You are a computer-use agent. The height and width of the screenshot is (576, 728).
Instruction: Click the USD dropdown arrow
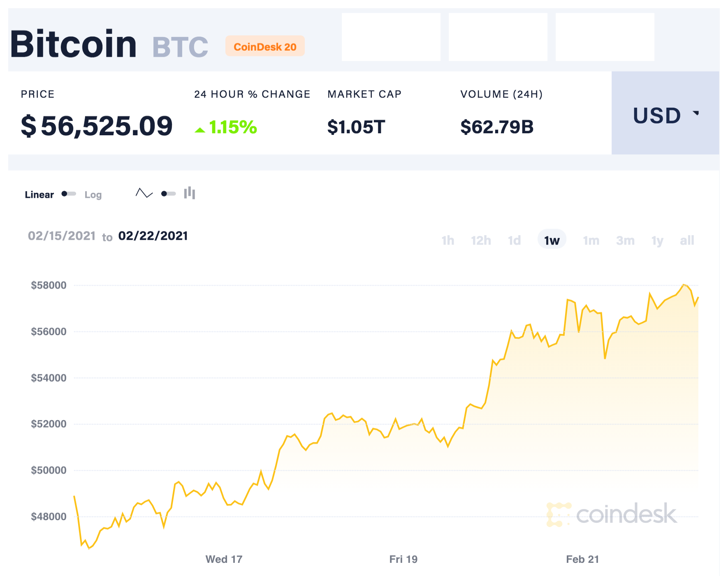tap(696, 113)
